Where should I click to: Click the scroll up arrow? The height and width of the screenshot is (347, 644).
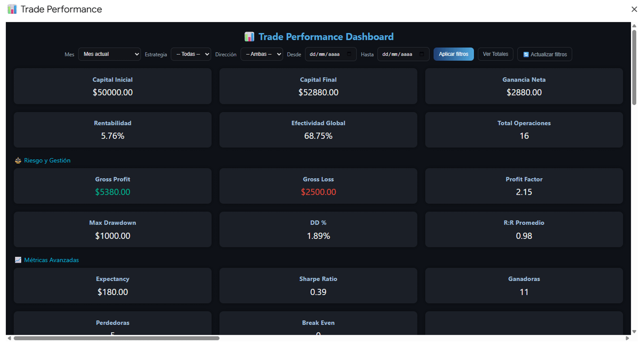tap(634, 26)
